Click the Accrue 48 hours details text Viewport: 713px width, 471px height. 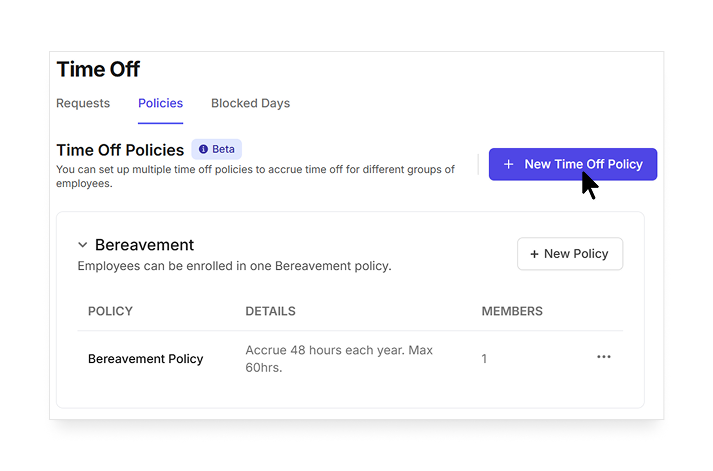point(339,359)
